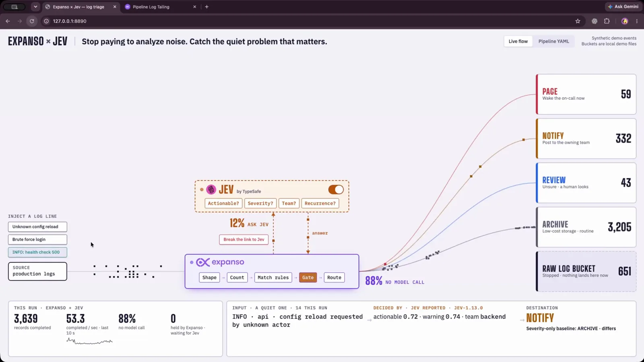This screenshot has height=362, width=644.
Task: Reload the page with refresh icon
Action: tap(32, 21)
